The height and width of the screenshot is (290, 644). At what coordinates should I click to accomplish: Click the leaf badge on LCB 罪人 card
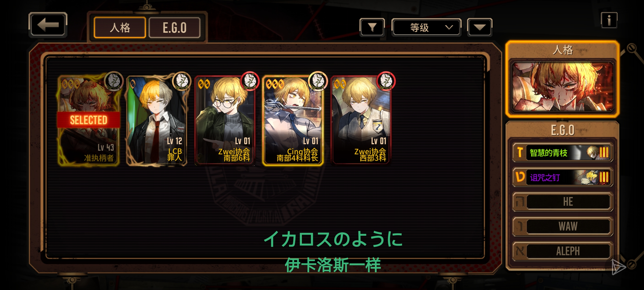pyautogui.click(x=182, y=81)
